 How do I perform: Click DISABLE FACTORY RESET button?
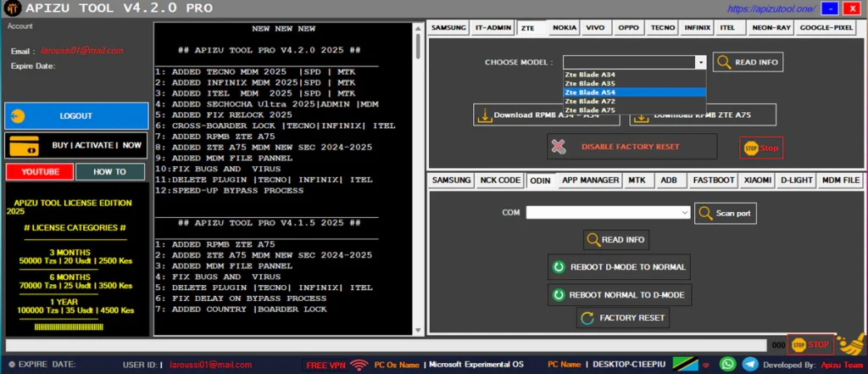(x=632, y=147)
